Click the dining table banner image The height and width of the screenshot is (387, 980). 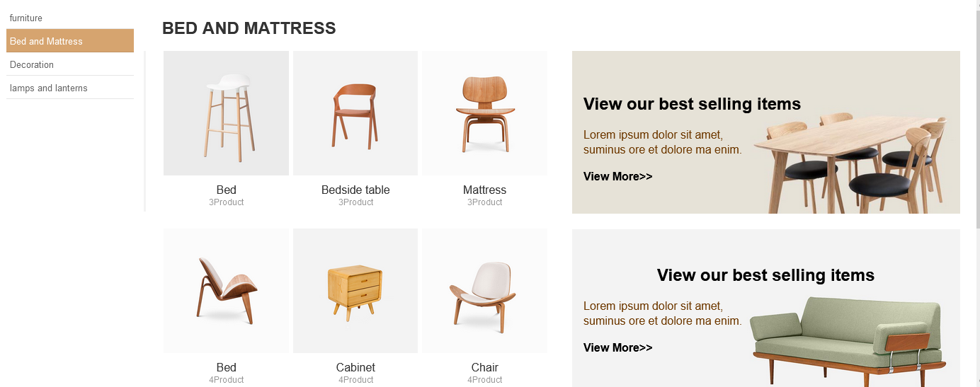click(x=850, y=161)
